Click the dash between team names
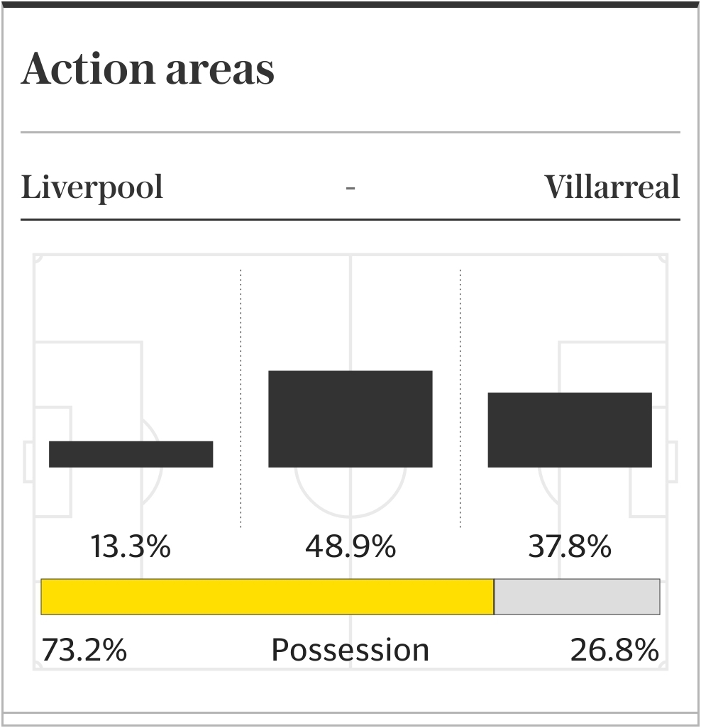The height and width of the screenshot is (728, 701). (350, 188)
